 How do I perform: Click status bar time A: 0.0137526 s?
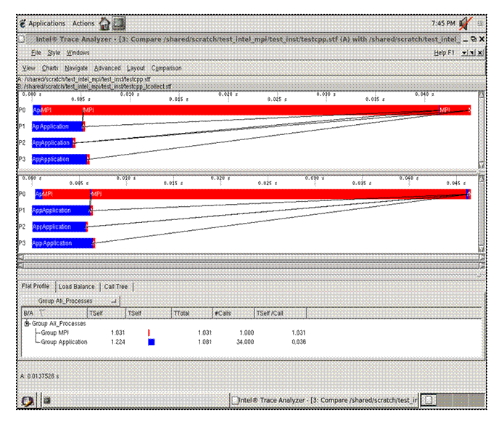40,376
